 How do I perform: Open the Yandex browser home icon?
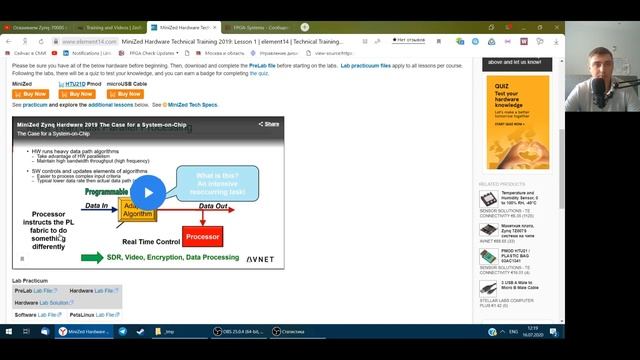tap(25, 41)
